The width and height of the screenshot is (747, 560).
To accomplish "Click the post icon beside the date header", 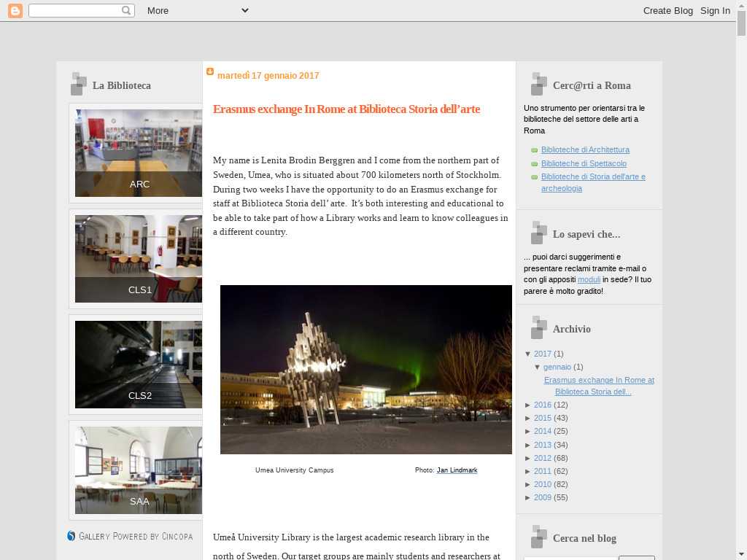I will coord(210,72).
